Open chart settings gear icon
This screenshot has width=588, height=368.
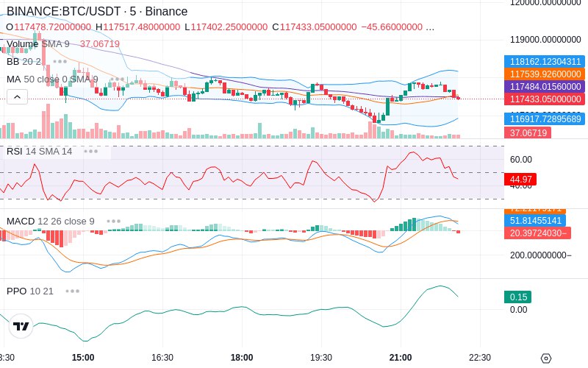(x=546, y=358)
